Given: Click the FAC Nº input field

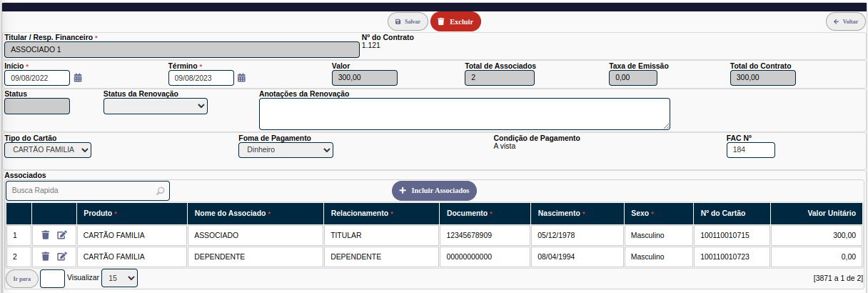Looking at the screenshot, I should pos(750,150).
